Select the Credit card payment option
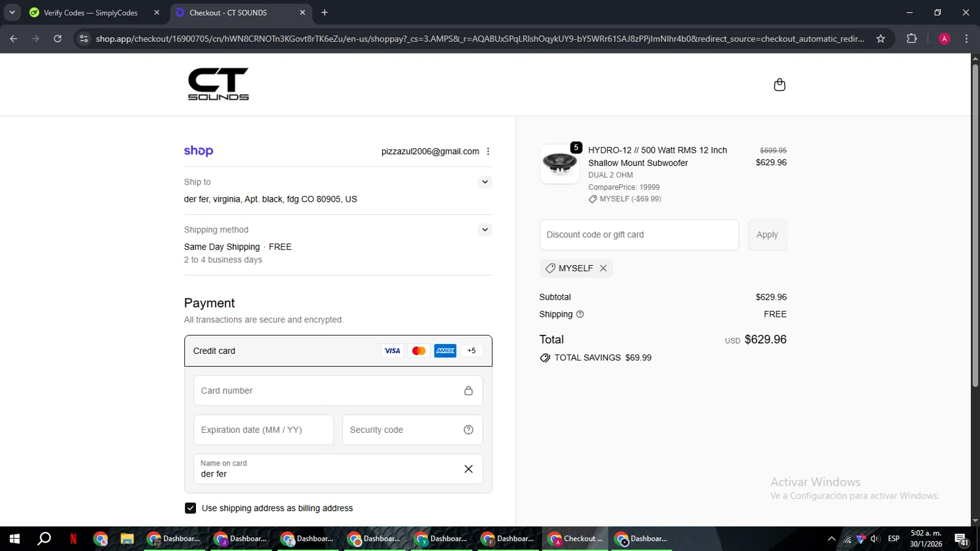Viewport: 980px width, 551px height. tap(338, 351)
